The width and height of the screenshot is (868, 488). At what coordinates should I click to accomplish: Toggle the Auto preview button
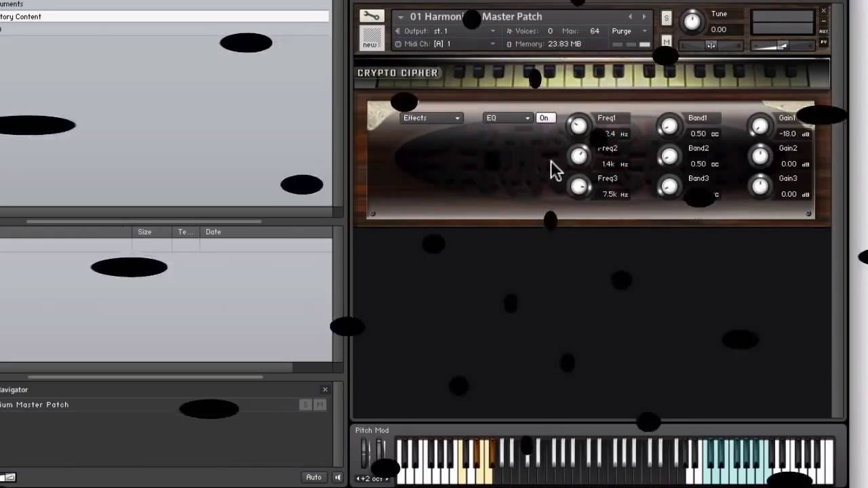pos(313,477)
